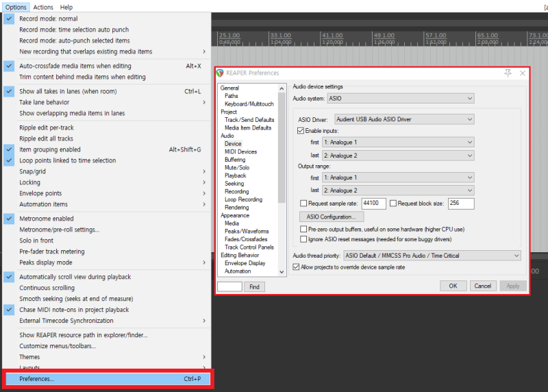Click the Request block size input field
Screen dimensions: 548x392
coord(461,204)
